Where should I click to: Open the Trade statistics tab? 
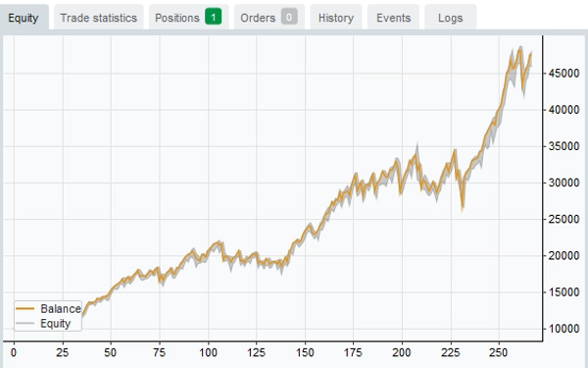click(99, 18)
